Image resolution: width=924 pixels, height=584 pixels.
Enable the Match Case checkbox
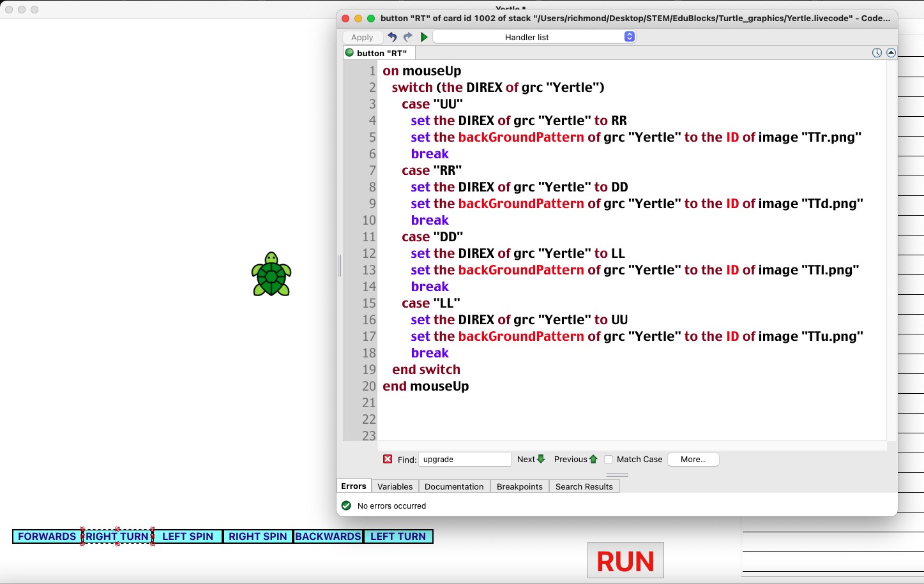[x=609, y=460]
